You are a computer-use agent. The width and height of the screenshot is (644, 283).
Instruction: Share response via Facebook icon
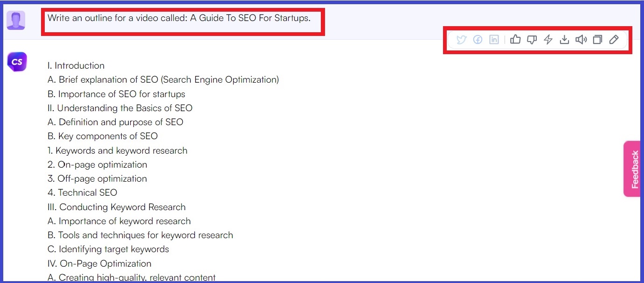click(x=478, y=40)
